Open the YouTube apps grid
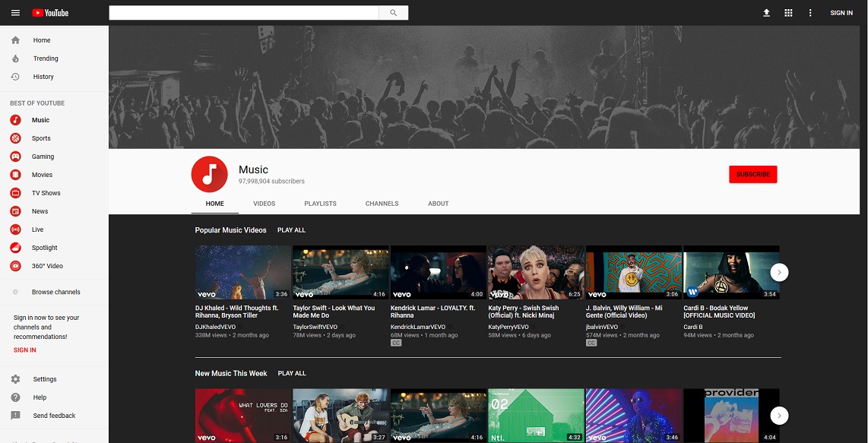The height and width of the screenshot is (443, 868). pos(789,13)
